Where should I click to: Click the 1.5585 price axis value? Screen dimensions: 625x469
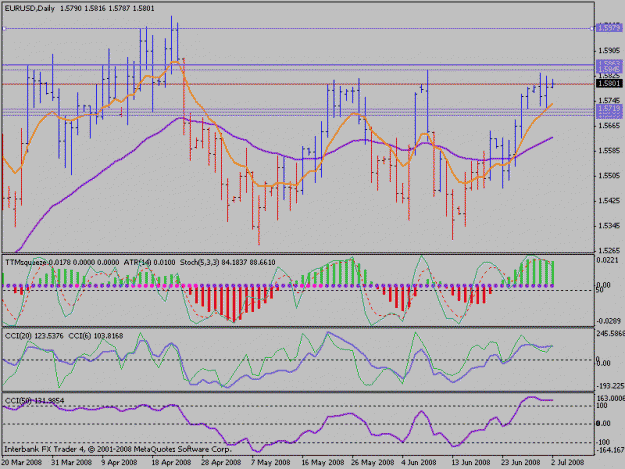tap(609, 151)
